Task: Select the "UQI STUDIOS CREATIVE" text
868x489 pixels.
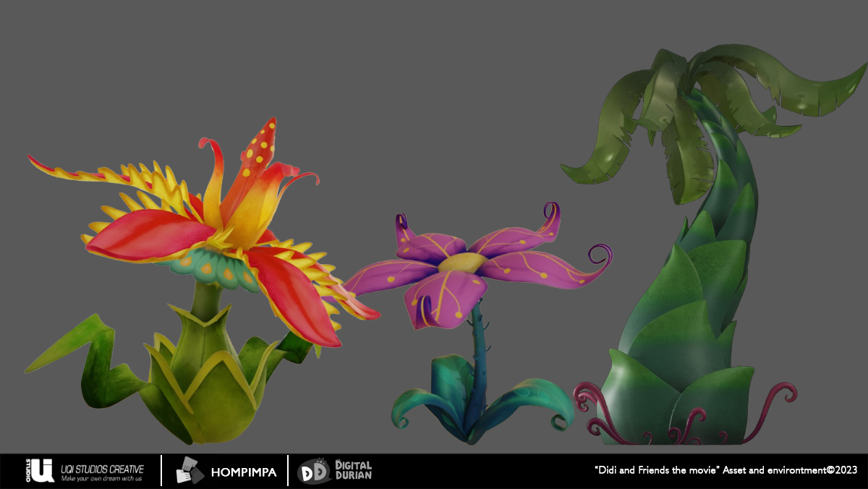Action: tap(102, 468)
